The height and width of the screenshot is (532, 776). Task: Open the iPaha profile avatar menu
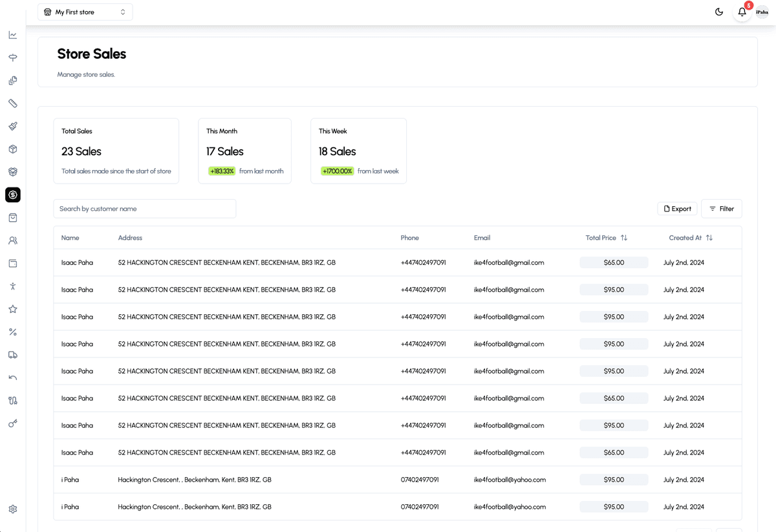tap(761, 12)
